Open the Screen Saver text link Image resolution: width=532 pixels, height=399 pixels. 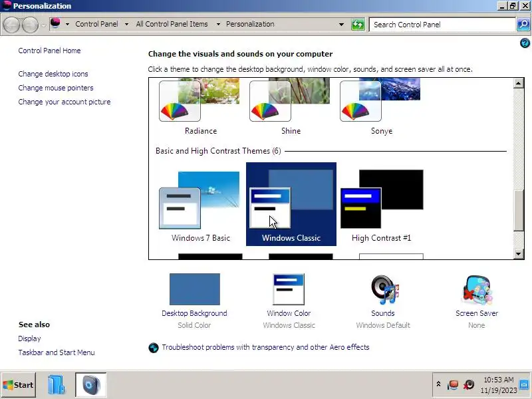(477, 313)
